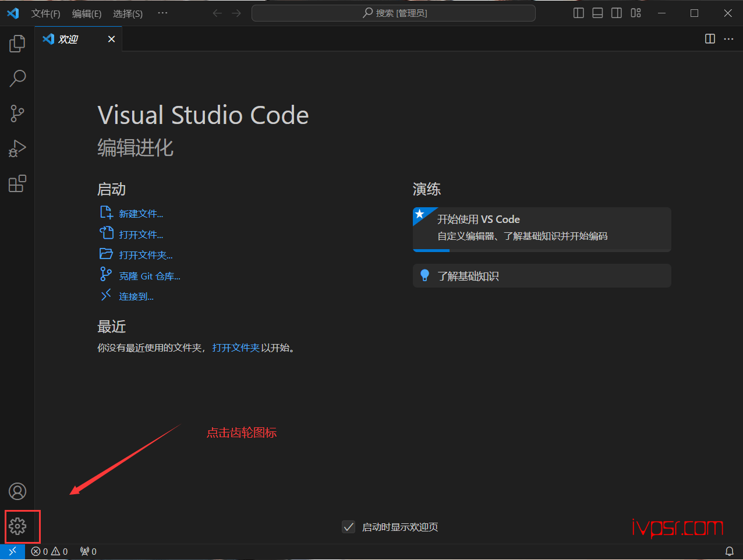Viewport: 743px width, 560px height.
Task: Open the Search view in activity bar
Action: click(17, 78)
